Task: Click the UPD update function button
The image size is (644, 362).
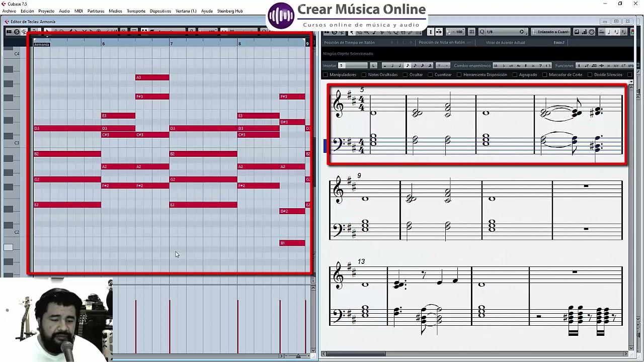Action: pyautogui.click(x=631, y=65)
